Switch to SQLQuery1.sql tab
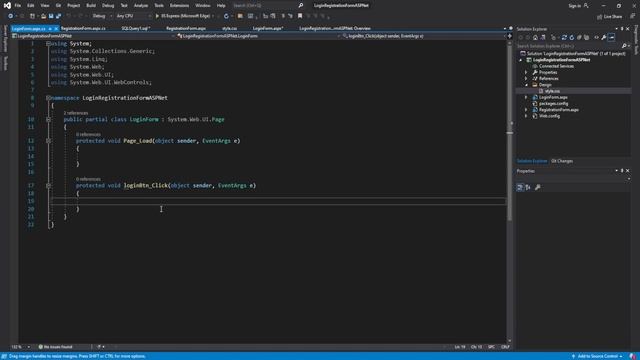The image size is (640, 360). click(x=136, y=29)
